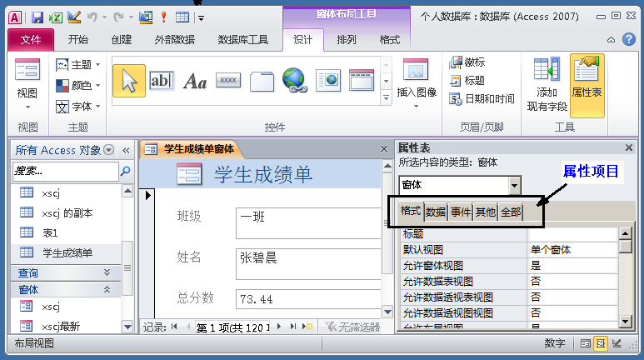Close the 属性表 property sheet pane
The width and height of the screenshot is (644, 360).
coord(628,147)
